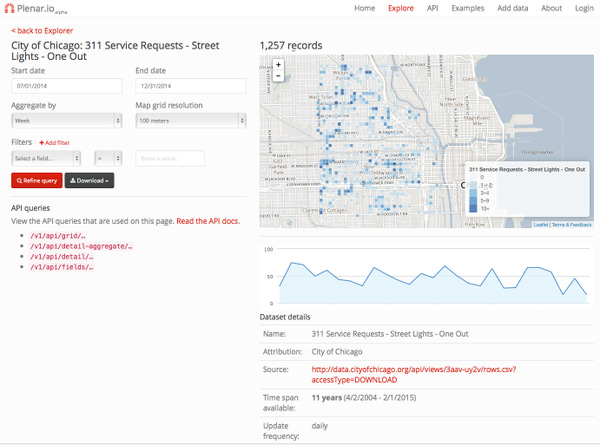600x445 pixels.
Task: Open the /v1/api/detail/ query link
Action: tap(62, 256)
